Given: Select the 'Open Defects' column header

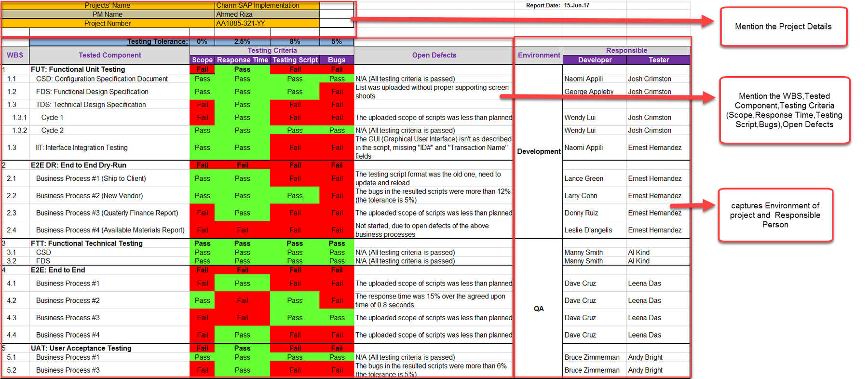Looking at the screenshot, I should point(434,55).
